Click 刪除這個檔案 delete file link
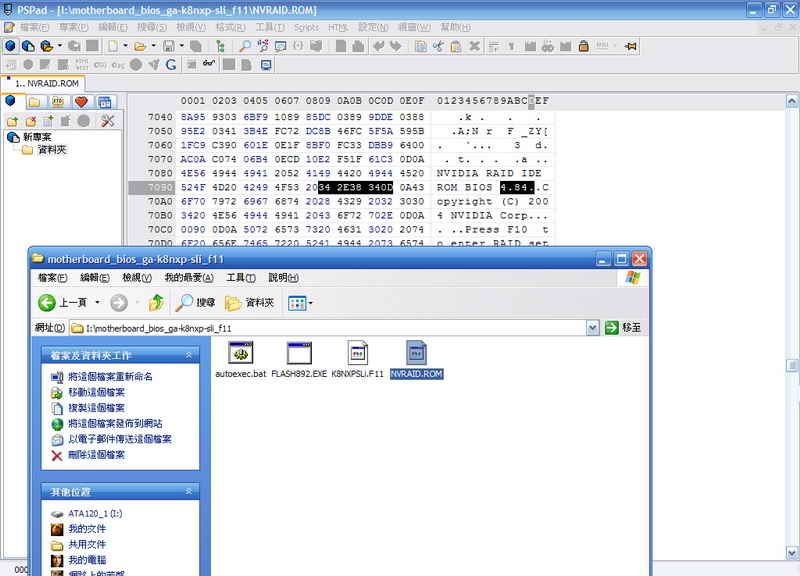 pos(95,455)
